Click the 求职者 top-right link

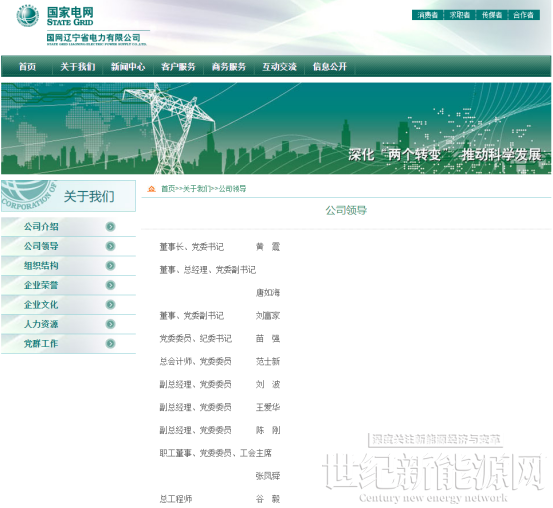pyautogui.click(x=460, y=15)
